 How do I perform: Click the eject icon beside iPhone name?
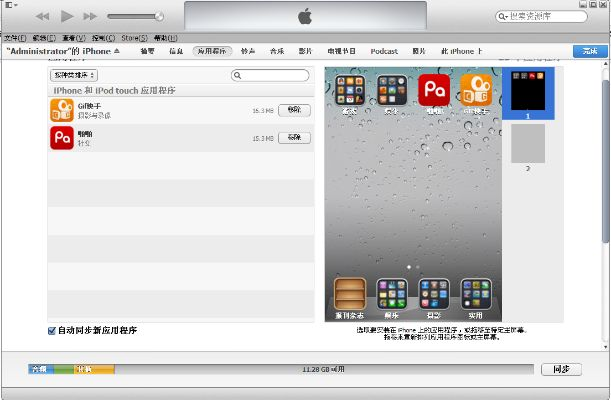pos(116,50)
